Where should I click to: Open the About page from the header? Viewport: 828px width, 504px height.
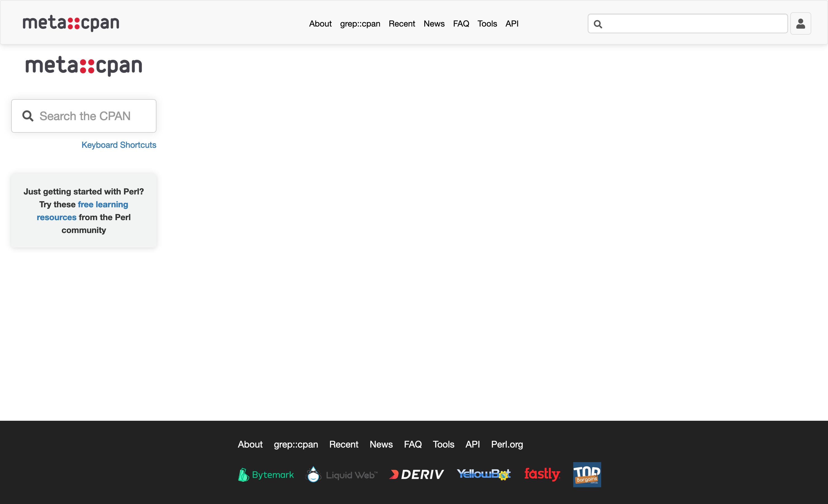pyautogui.click(x=320, y=23)
